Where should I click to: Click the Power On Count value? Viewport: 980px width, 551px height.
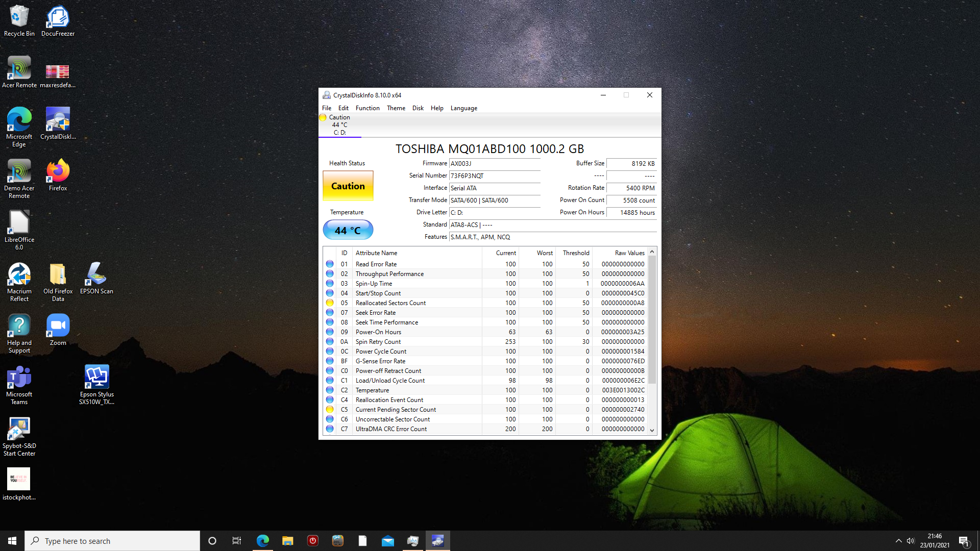pyautogui.click(x=632, y=201)
